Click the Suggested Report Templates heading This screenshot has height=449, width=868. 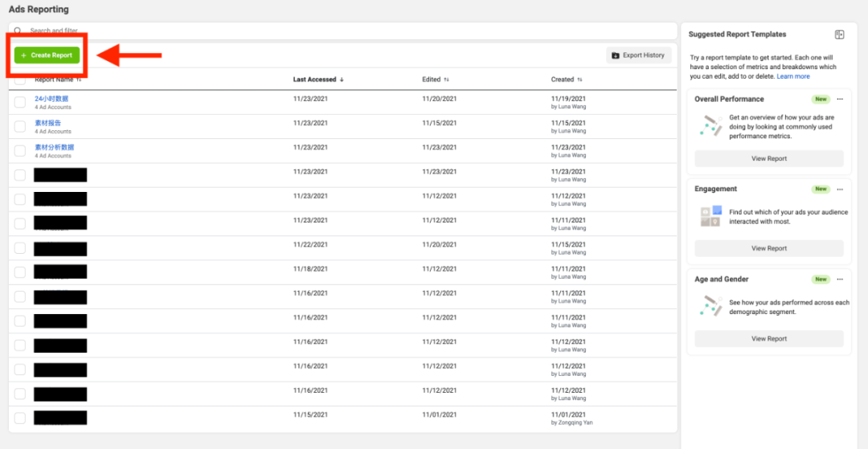click(737, 35)
